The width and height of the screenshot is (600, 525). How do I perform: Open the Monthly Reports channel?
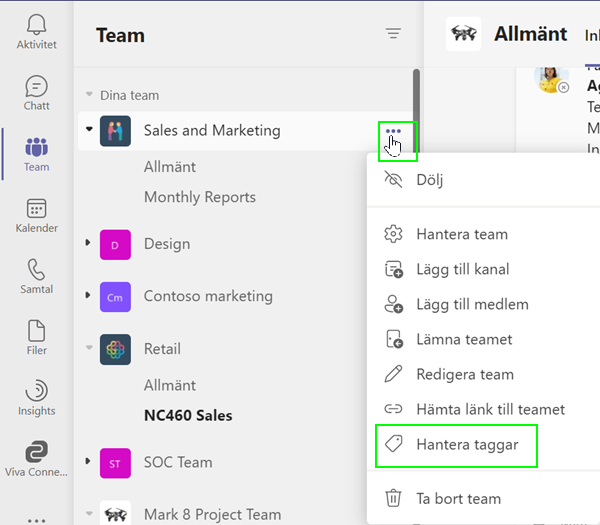pos(200,197)
